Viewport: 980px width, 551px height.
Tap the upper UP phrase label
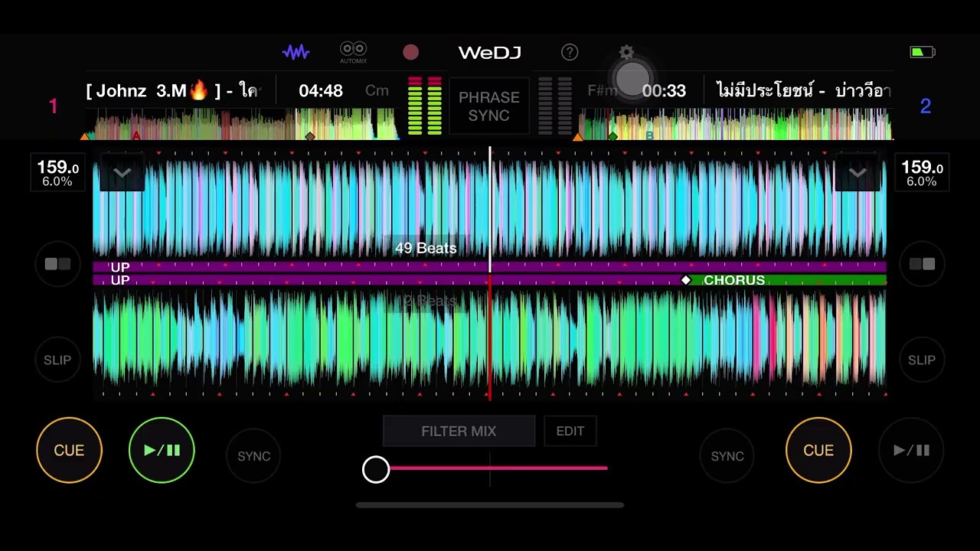(120, 267)
